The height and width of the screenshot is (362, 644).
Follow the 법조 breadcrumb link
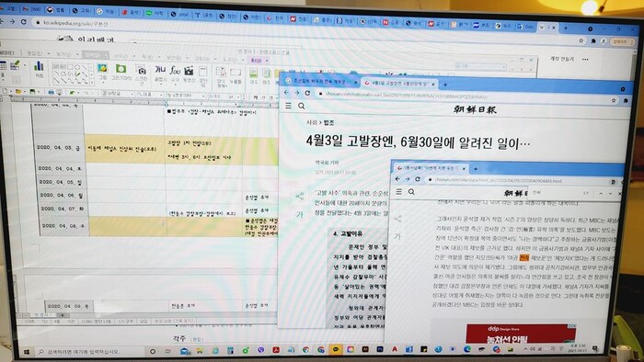[x=329, y=122]
